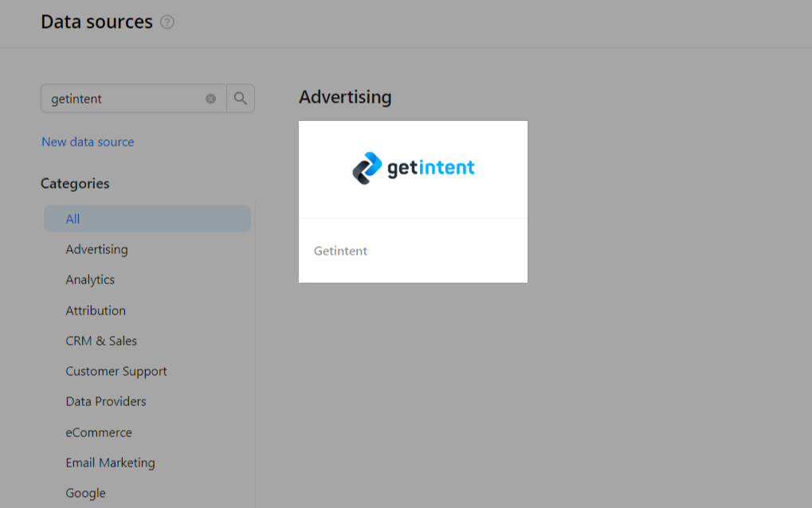
Task: Select the Advertising category
Action: click(x=96, y=249)
